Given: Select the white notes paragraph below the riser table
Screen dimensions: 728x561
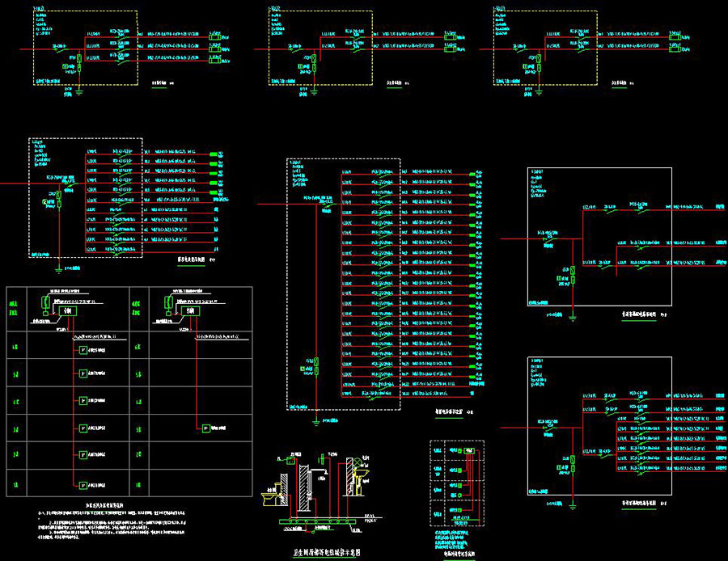Looking at the screenshot, I should [112, 525].
